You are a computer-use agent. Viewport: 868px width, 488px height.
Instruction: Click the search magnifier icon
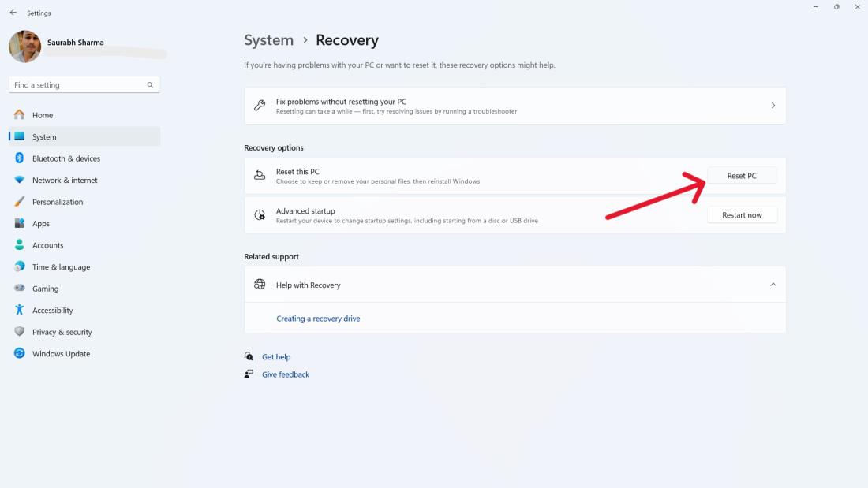[x=150, y=85]
